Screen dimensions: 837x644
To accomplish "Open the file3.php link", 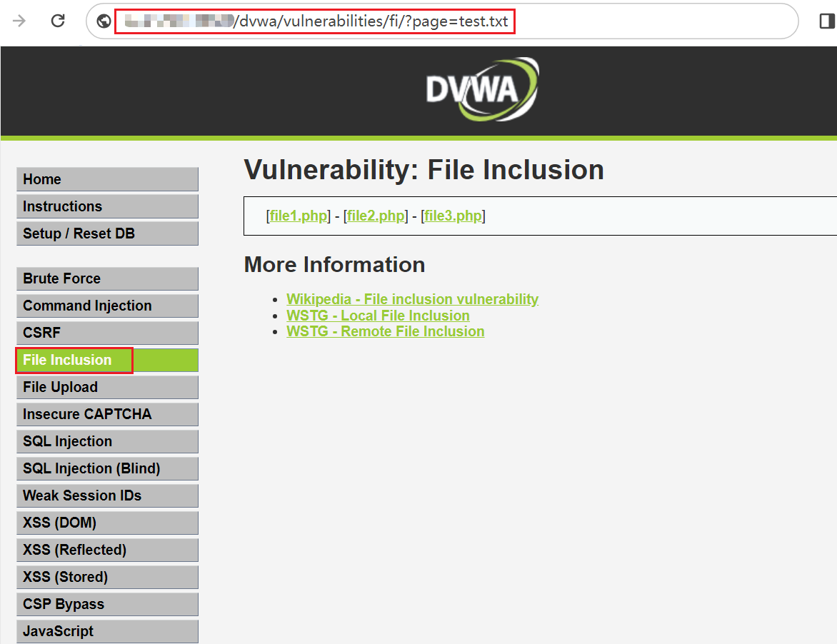I will click(x=453, y=216).
